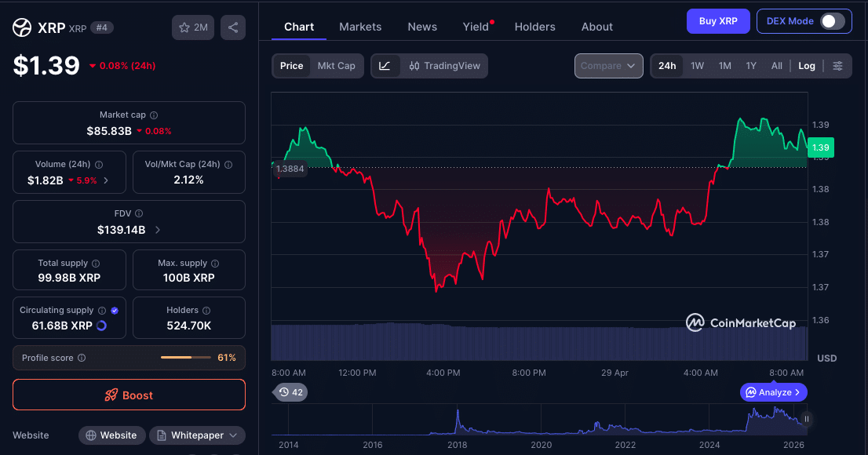The height and width of the screenshot is (455, 868).
Task: Switch to line chart view icon
Action: coord(385,66)
